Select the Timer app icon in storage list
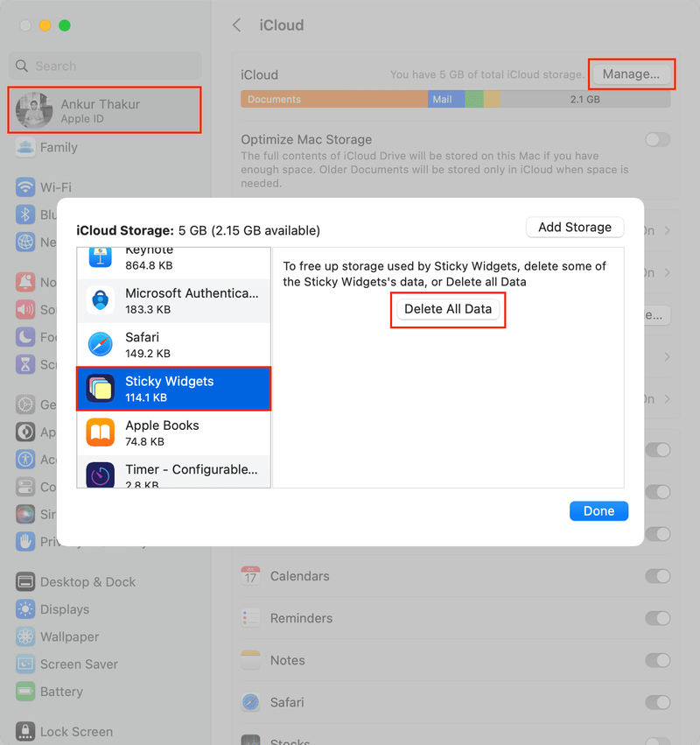 101,475
